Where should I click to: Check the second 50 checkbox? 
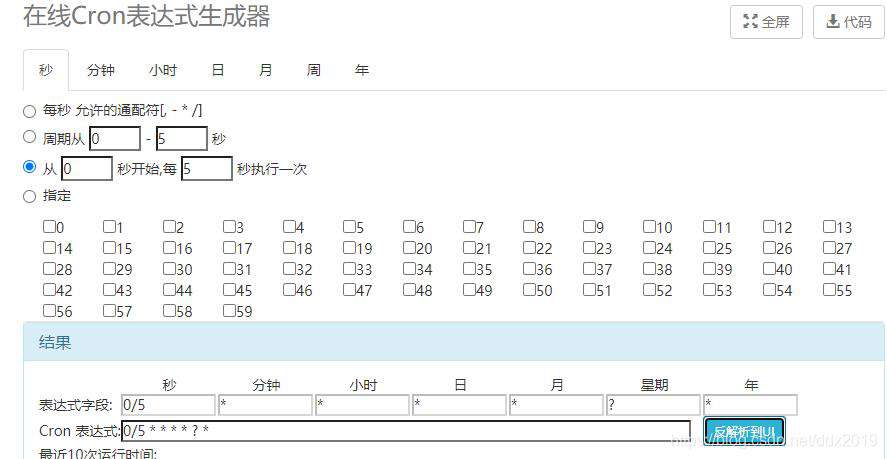529,290
